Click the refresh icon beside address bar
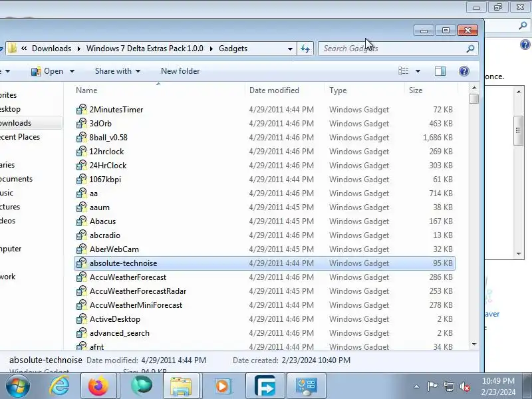Viewport: 532px width, 399px height. 305,49
